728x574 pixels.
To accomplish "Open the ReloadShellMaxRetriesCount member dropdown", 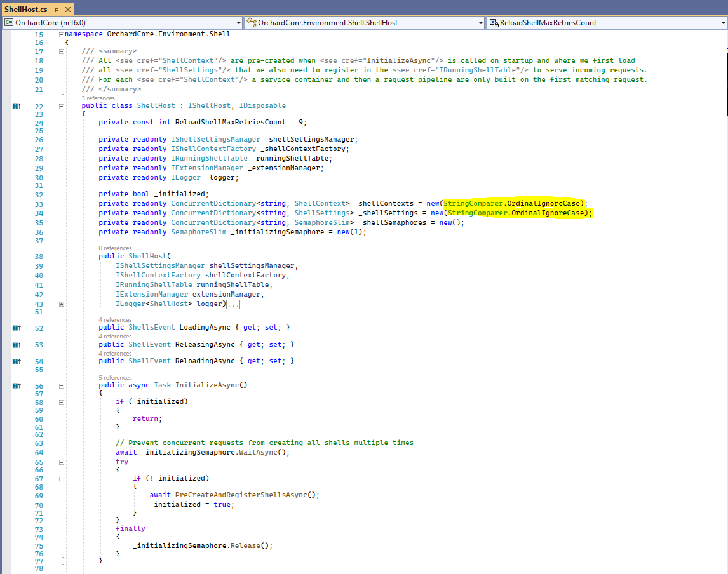I will (607, 23).
